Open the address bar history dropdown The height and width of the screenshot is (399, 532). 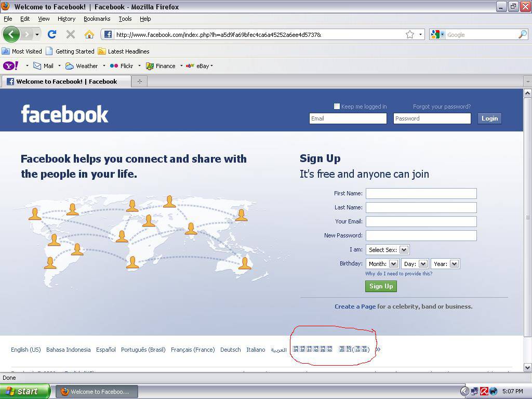pyautogui.click(x=420, y=34)
